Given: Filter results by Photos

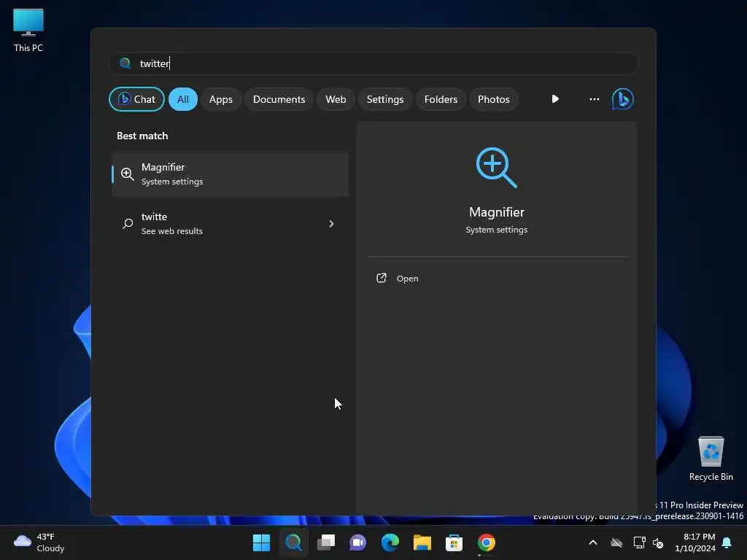Looking at the screenshot, I should (494, 99).
